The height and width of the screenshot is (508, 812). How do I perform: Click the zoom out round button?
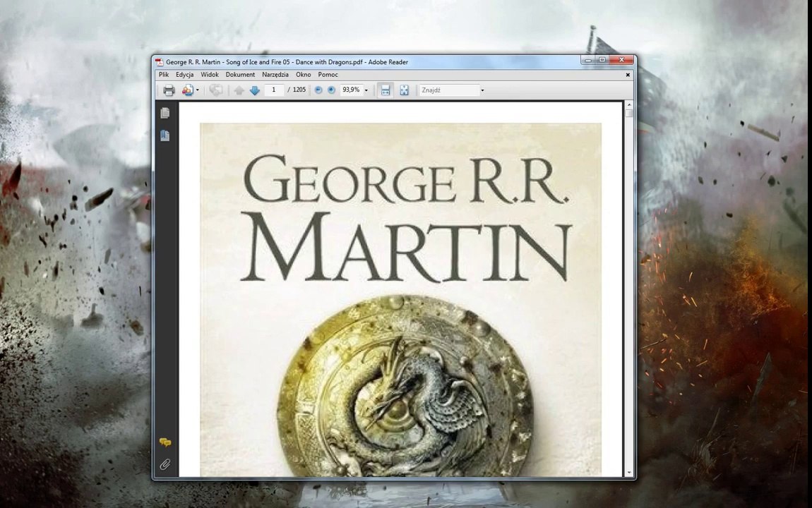pos(318,90)
